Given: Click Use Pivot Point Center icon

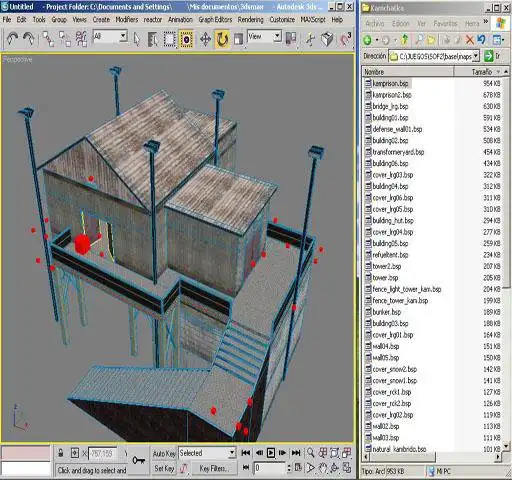Looking at the screenshot, I should (x=291, y=39).
